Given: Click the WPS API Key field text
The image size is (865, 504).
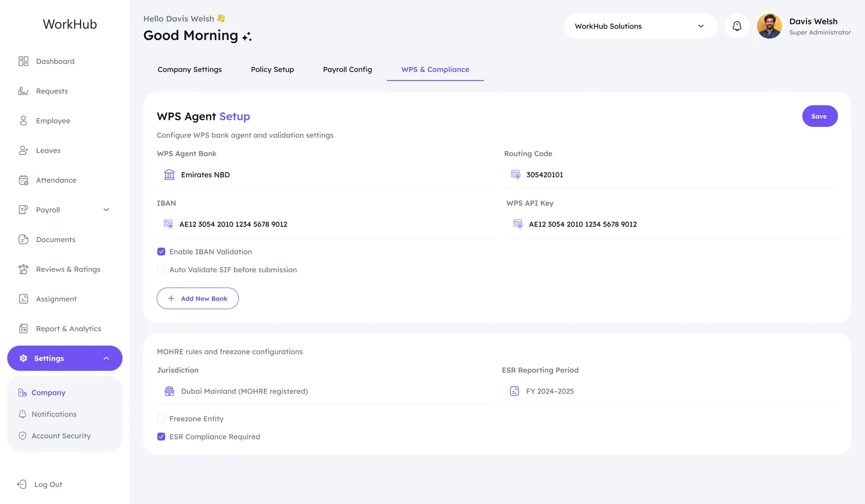Looking at the screenshot, I should 583,224.
